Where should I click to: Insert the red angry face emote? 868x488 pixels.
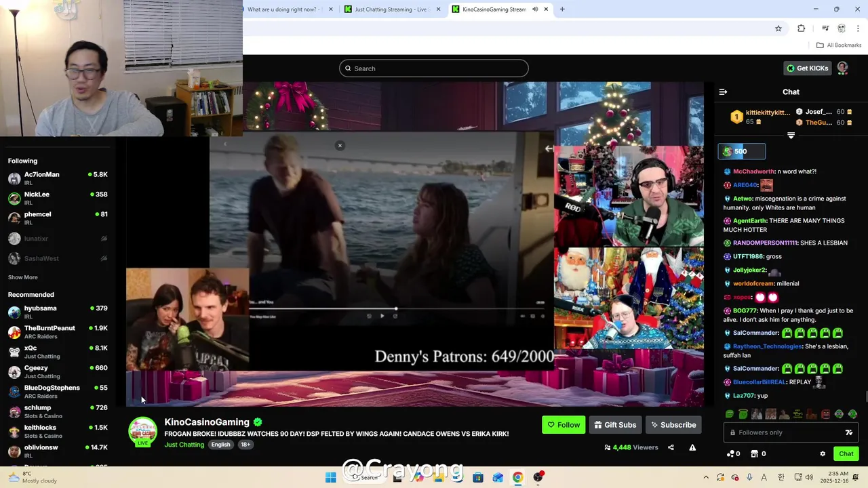[825, 414]
